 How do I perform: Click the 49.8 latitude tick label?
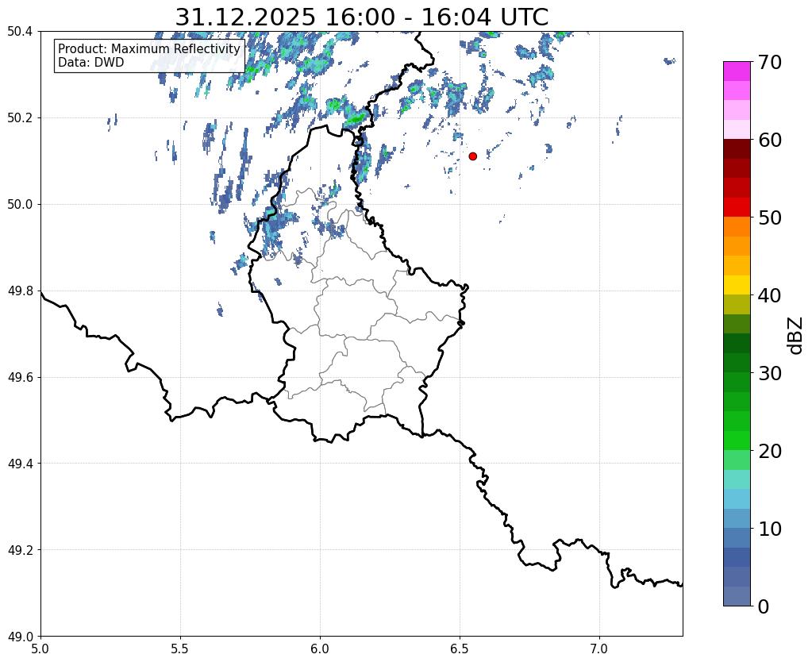point(20,291)
